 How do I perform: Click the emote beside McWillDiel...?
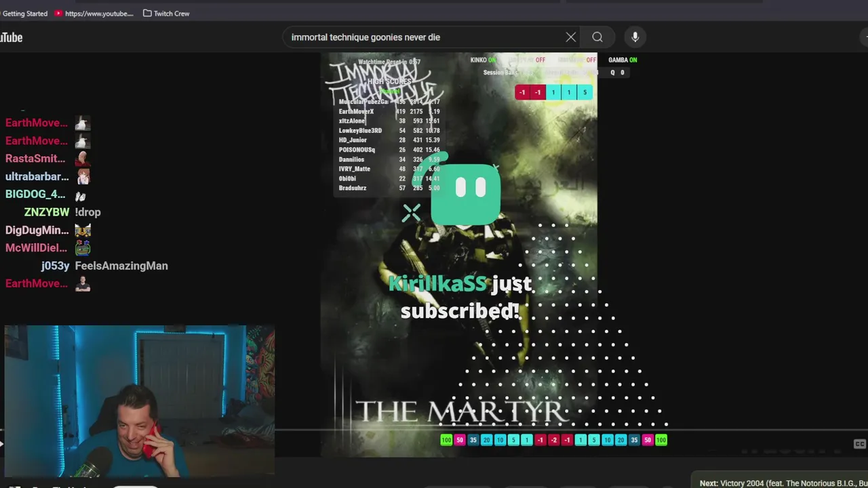click(83, 248)
